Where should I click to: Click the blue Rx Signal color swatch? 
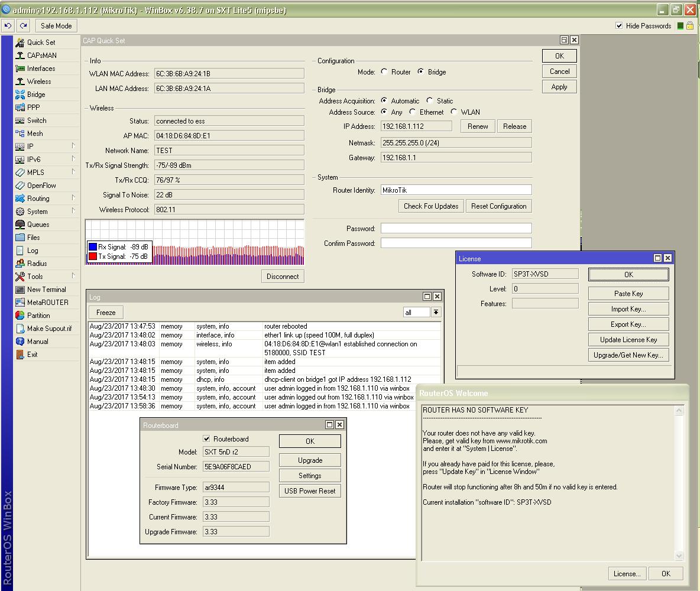(93, 247)
